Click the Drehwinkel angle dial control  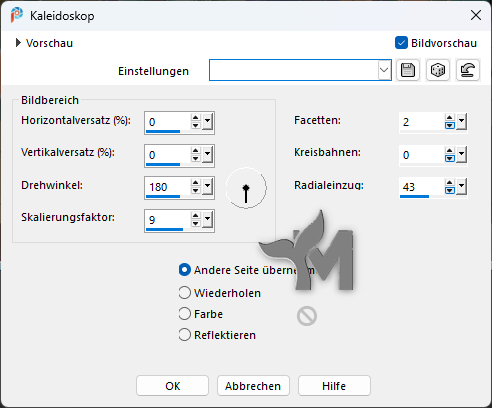tap(246, 188)
